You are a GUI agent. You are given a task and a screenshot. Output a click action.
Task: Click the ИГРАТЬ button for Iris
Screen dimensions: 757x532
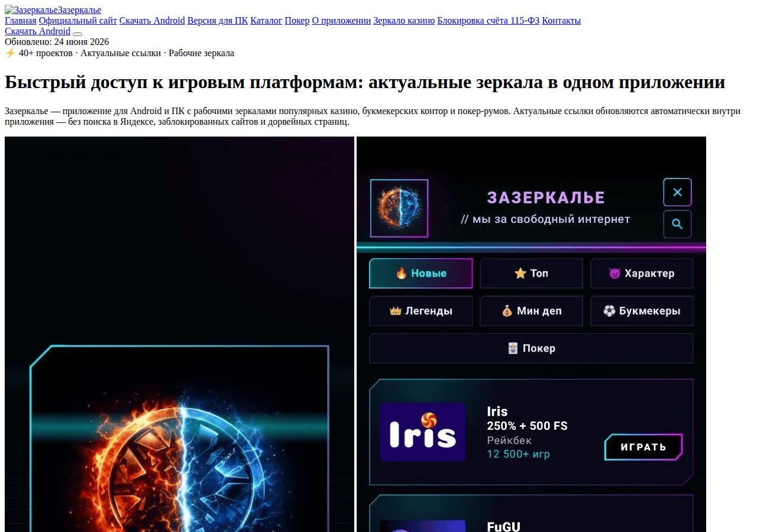click(x=643, y=447)
